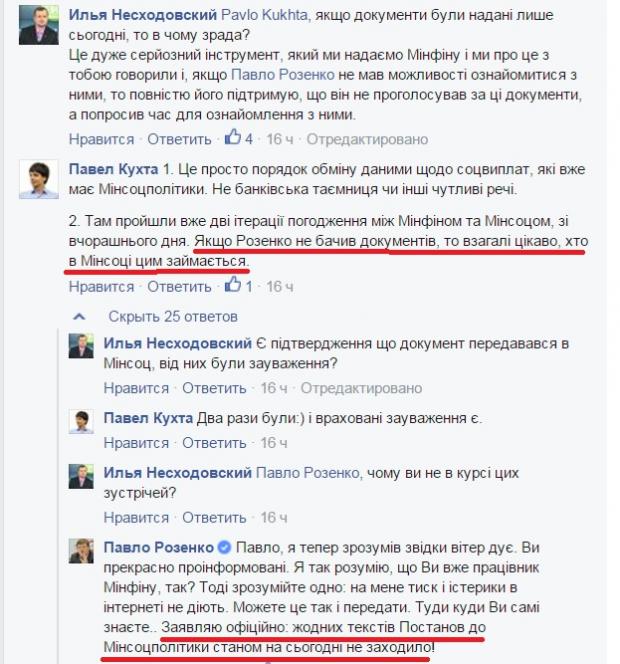
Task: Click Нравится under the 'Два рази були' reply
Action: point(136,443)
